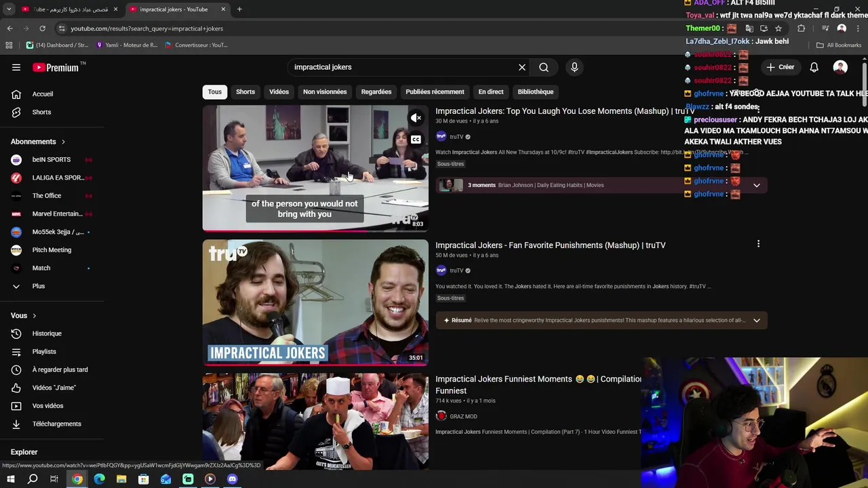
Task: Open more options for Fan Favorite Punishments
Action: coord(758,244)
